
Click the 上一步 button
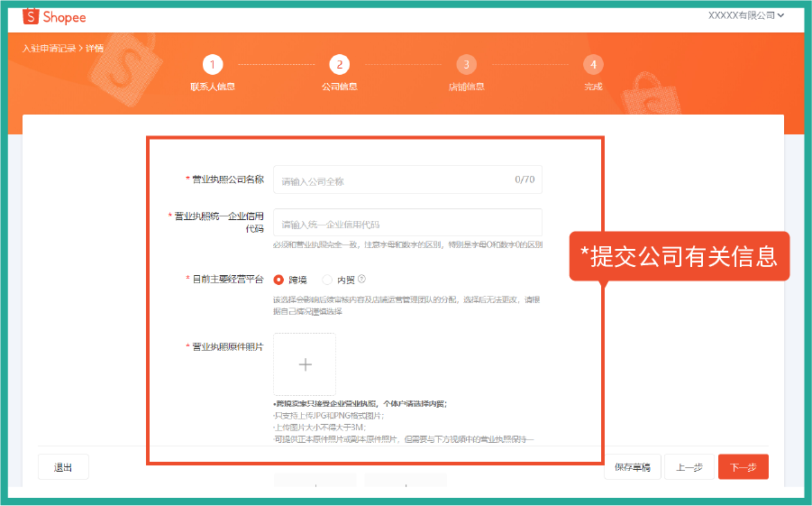point(689,467)
